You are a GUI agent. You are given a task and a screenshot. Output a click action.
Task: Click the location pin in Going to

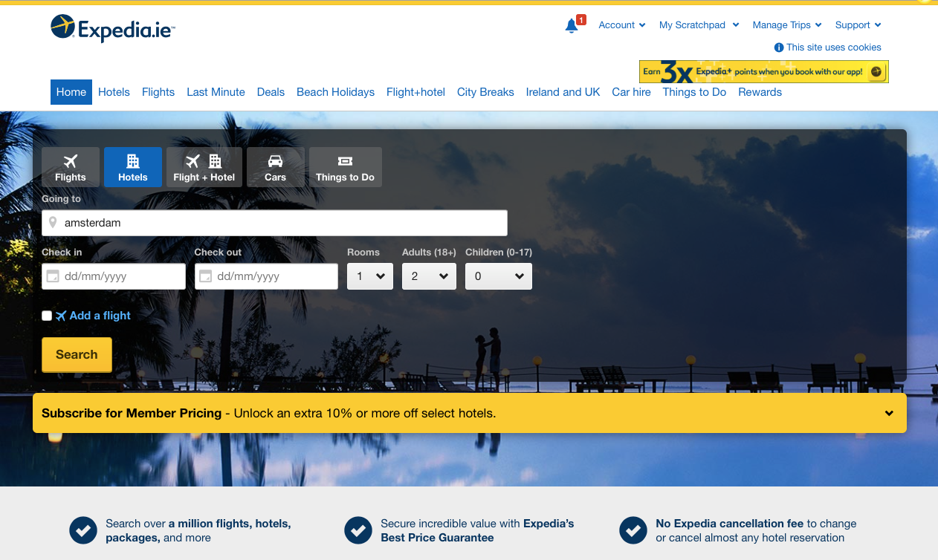click(x=53, y=223)
